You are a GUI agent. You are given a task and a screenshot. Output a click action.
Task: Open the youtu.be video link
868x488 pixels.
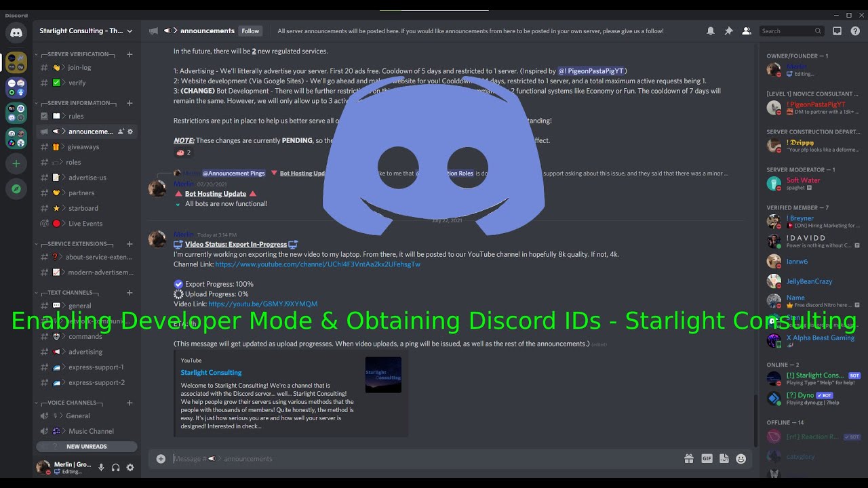coord(262,304)
